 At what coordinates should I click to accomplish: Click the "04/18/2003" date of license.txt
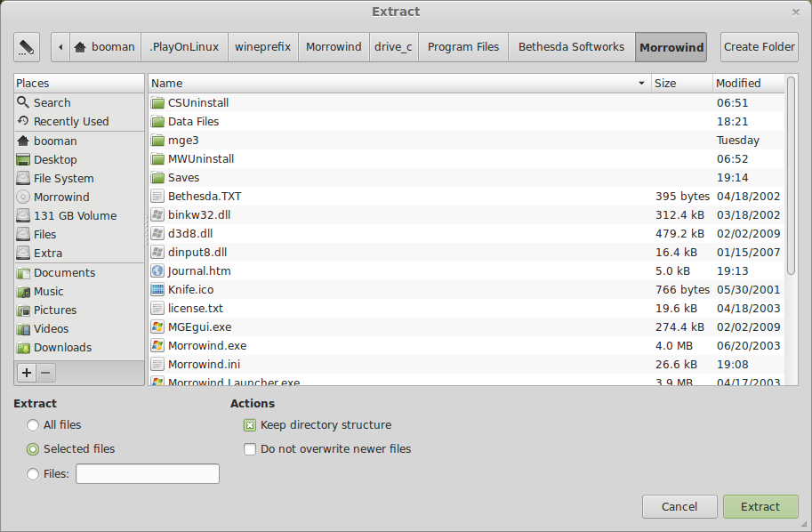click(x=748, y=308)
